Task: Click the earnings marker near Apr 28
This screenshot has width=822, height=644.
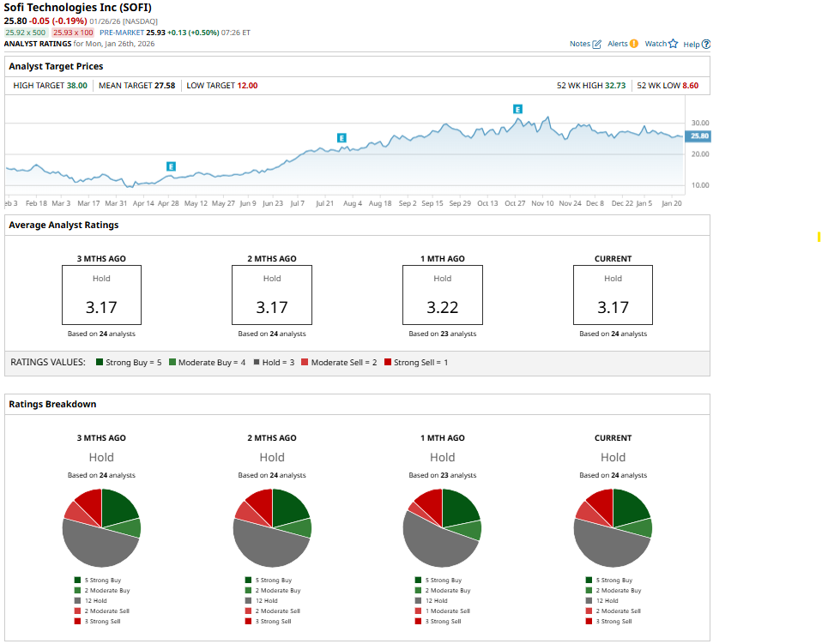Action: click(x=171, y=166)
